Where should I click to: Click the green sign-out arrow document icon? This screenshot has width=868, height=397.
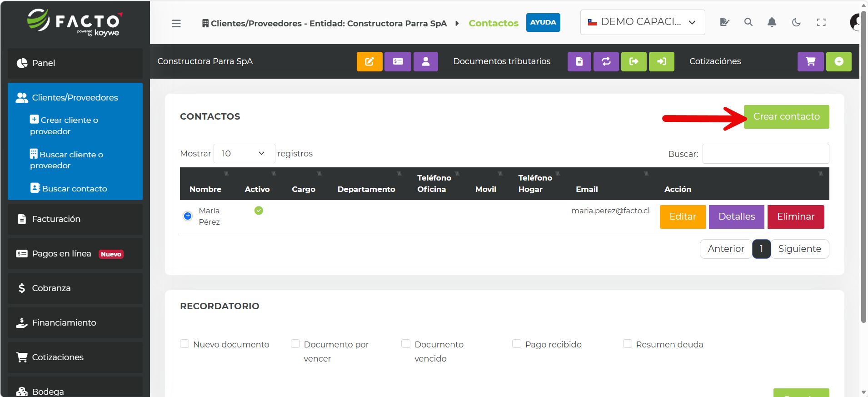[x=634, y=61]
